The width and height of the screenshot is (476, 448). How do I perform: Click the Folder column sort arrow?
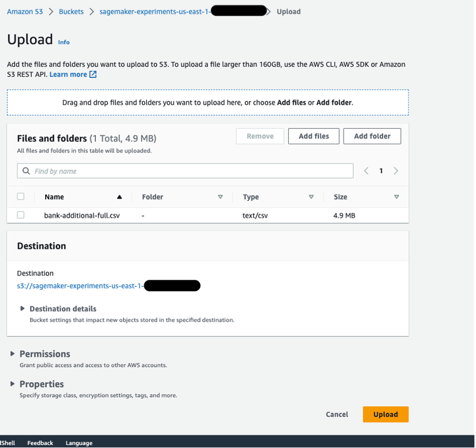(220, 197)
